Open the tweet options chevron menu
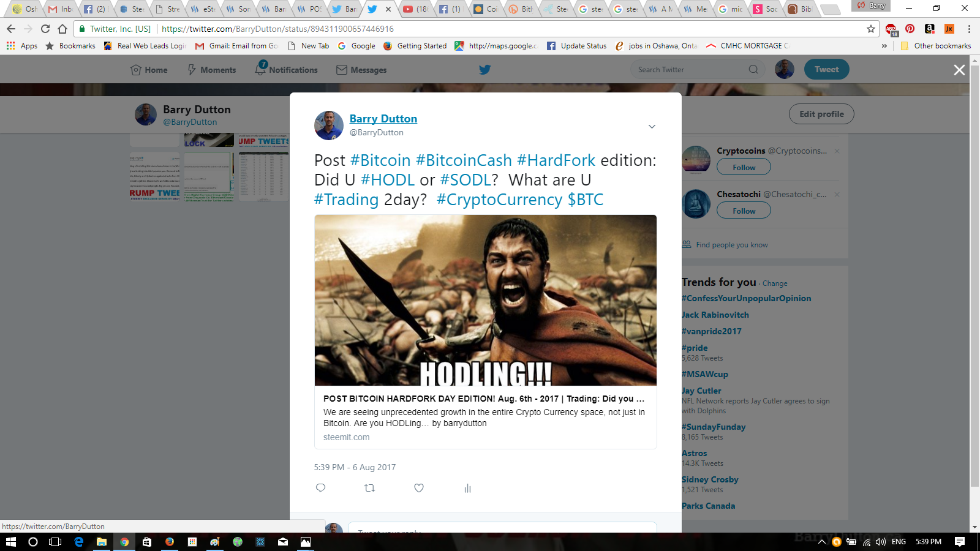Screen dimensions: 980x551 tap(652, 126)
